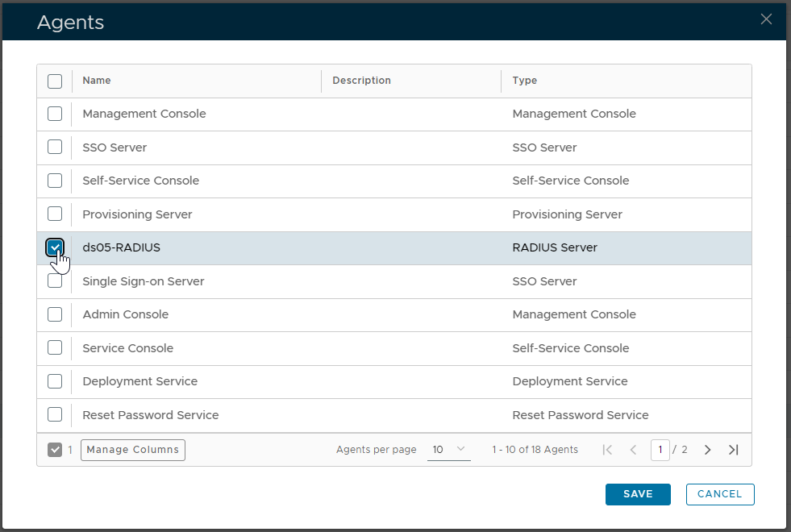Screen dimensions: 791x532
Task: Close the Agents dialog with the X icon
Action: click(x=766, y=19)
